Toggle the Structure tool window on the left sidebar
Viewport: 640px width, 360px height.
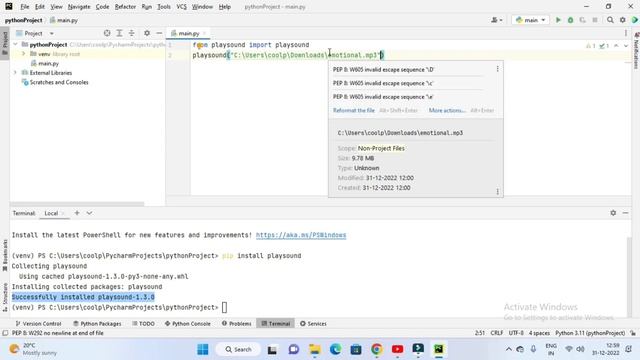[x=5, y=297]
